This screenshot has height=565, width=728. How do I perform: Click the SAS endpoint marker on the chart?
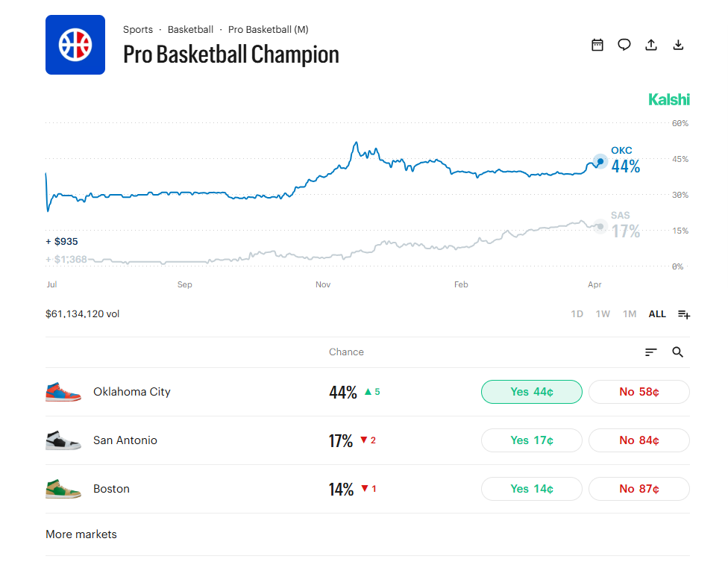click(600, 227)
